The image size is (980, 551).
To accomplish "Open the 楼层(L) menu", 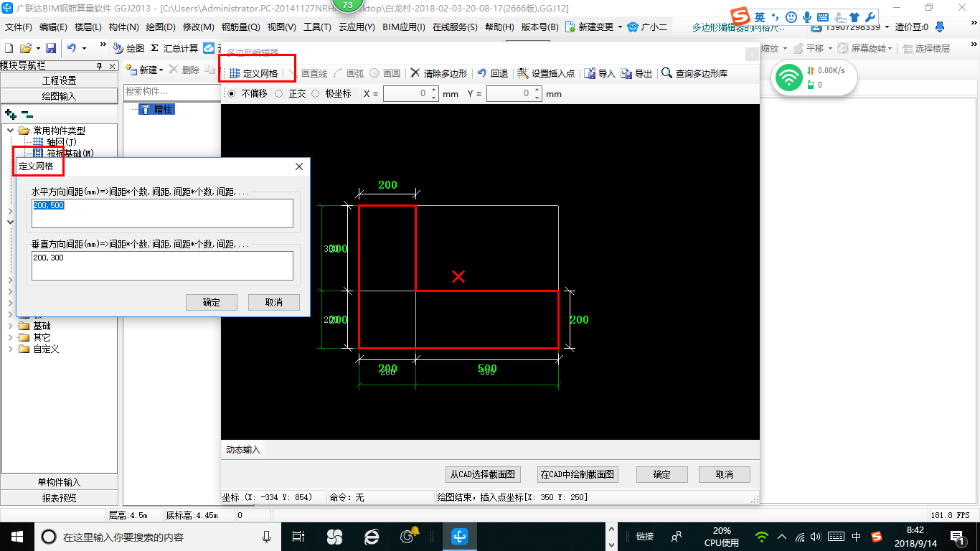I will pyautogui.click(x=88, y=27).
